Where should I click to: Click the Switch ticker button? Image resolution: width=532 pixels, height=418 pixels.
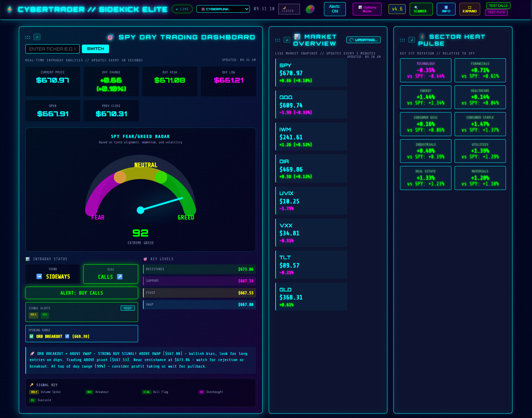click(95, 49)
